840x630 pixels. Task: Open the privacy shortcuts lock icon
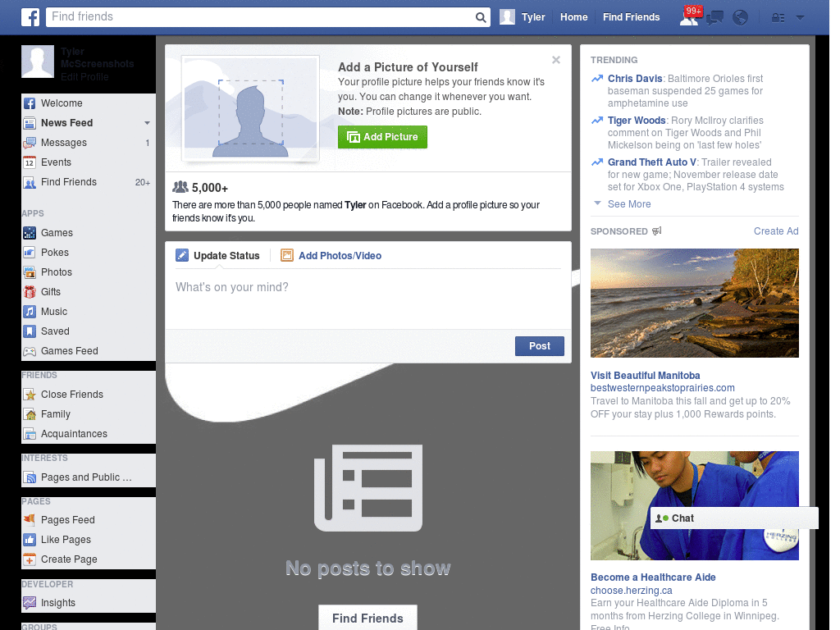[x=778, y=18]
